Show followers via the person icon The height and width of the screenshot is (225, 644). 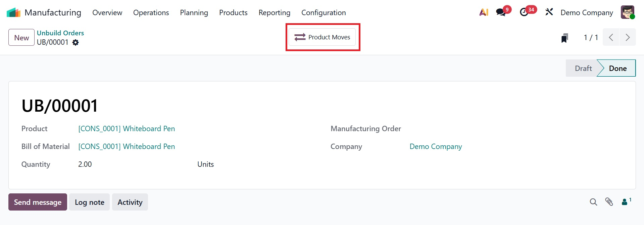click(625, 202)
